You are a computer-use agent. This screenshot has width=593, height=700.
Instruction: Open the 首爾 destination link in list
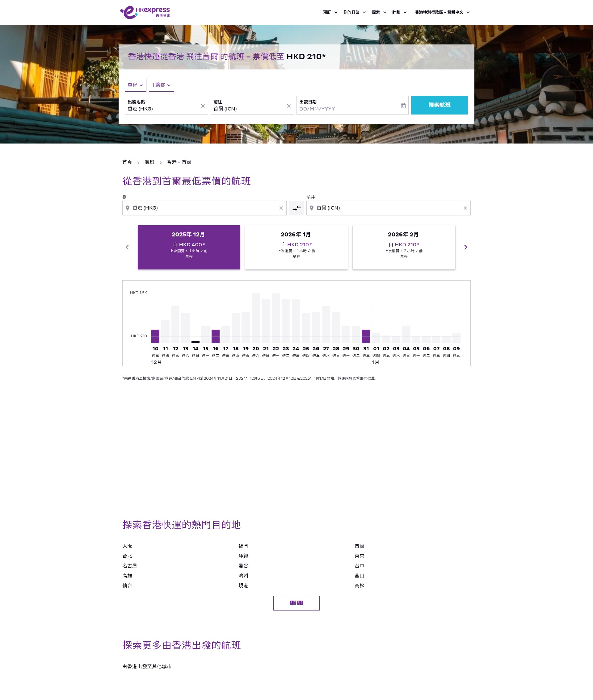point(360,546)
